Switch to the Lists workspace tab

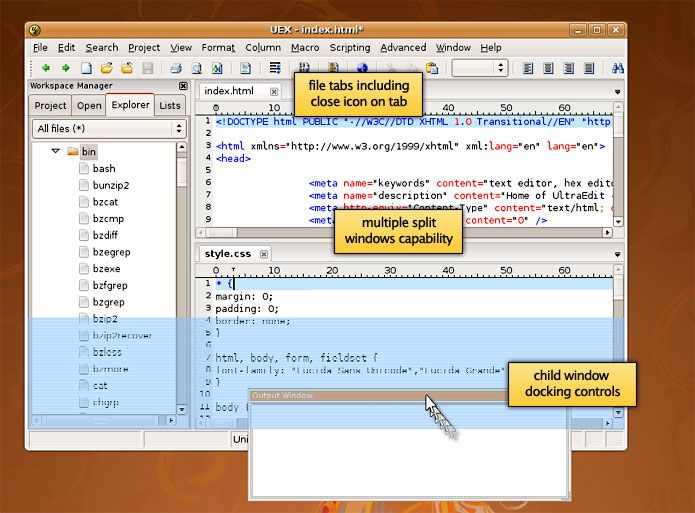coord(170,106)
